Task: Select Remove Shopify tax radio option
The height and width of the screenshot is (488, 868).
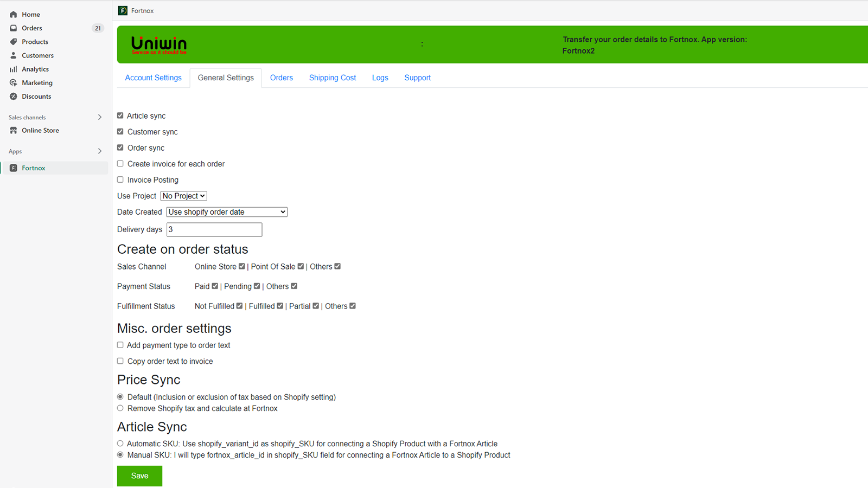Action: point(120,408)
